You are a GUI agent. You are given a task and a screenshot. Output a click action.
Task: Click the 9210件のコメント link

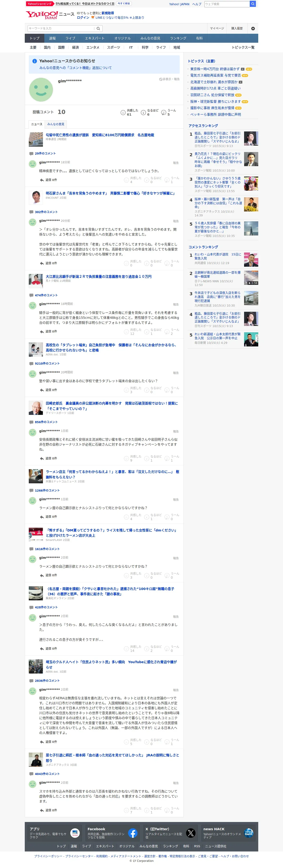click(45, 364)
